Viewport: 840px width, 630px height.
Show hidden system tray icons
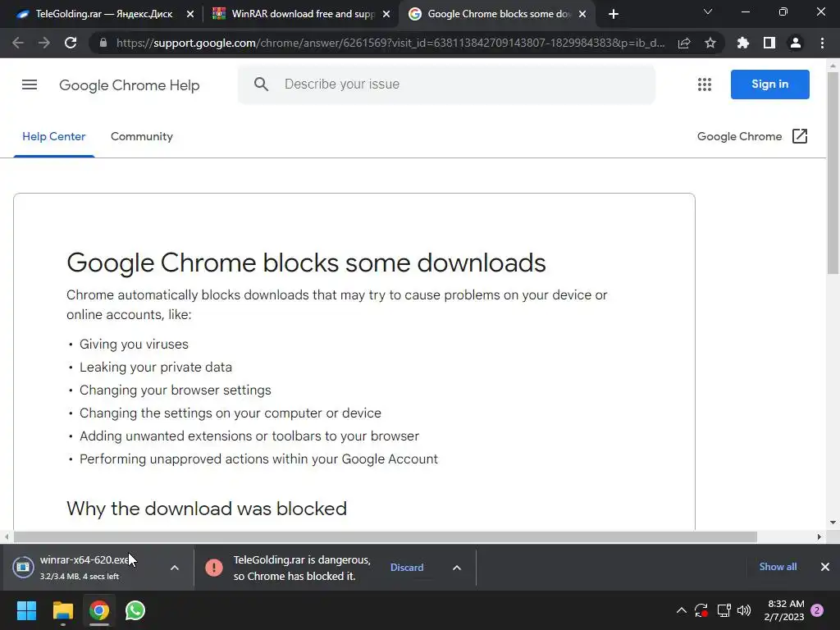tap(682, 610)
